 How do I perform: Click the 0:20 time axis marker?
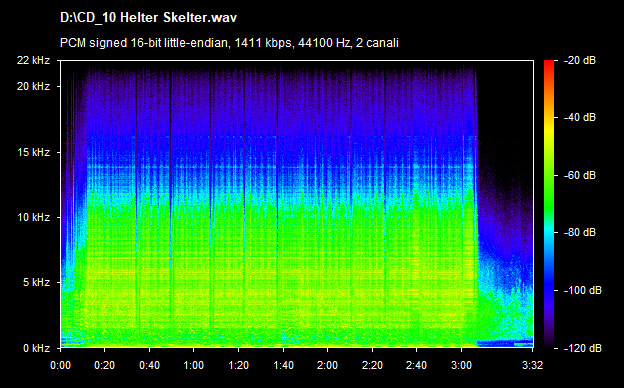pos(105,365)
